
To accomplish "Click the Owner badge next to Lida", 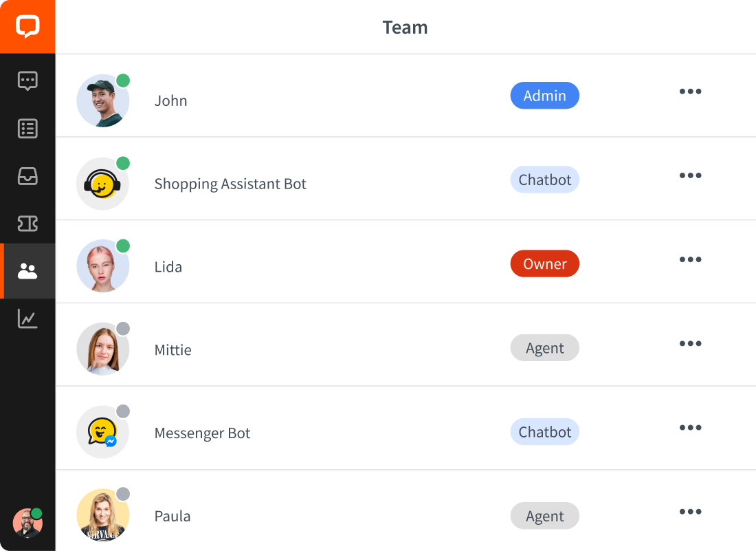I will (544, 263).
